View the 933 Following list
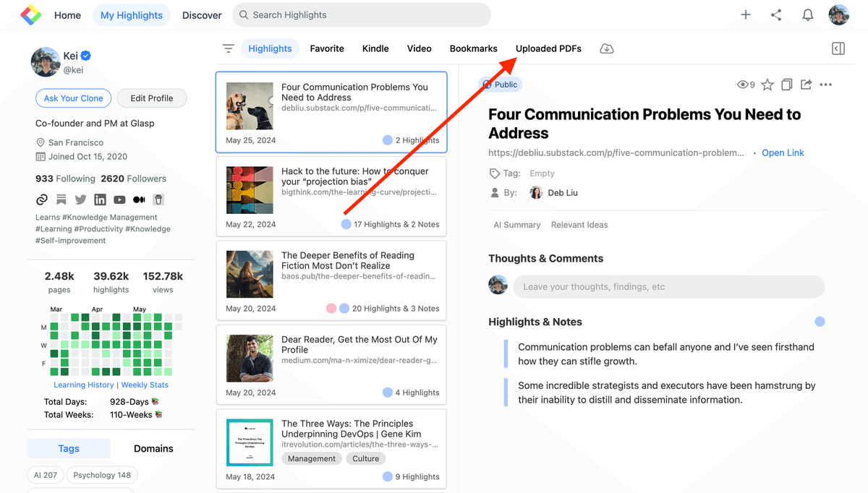This screenshot has width=868, height=493. (65, 179)
